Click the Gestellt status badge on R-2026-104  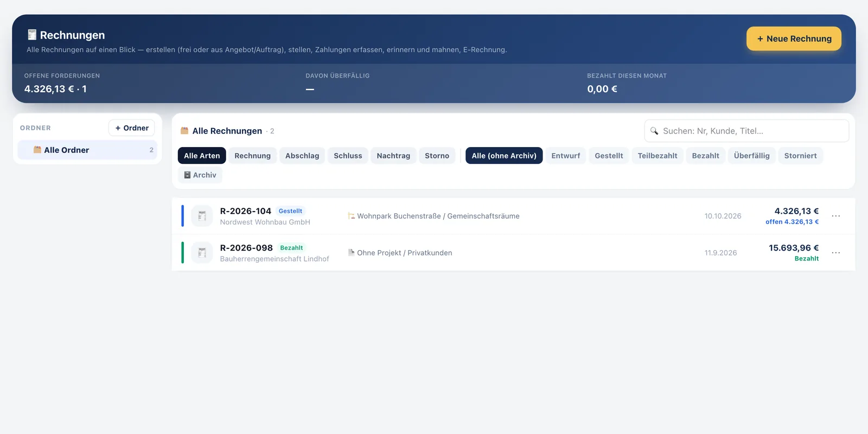point(290,211)
